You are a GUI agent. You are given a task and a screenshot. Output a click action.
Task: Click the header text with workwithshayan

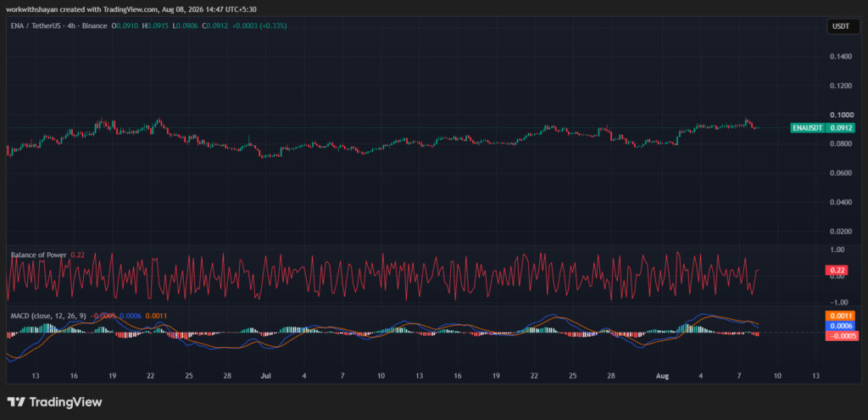[x=131, y=8]
